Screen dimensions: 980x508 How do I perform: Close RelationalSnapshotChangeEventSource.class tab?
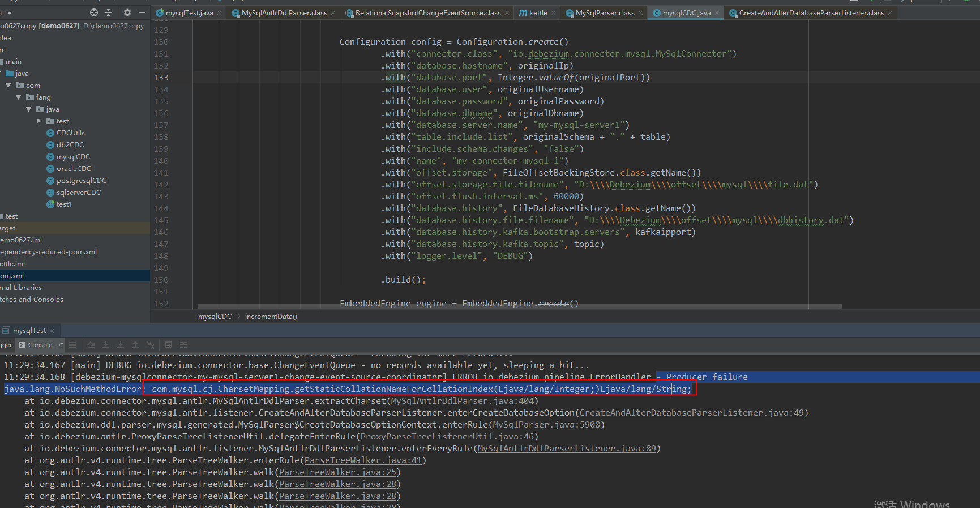(507, 13)
